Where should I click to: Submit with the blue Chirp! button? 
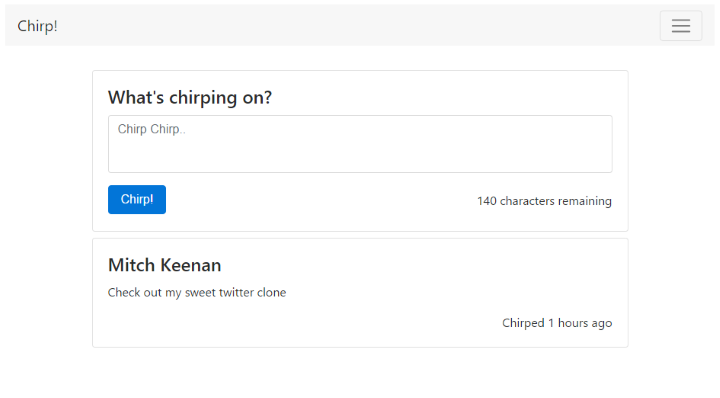(x=137, y=199)
